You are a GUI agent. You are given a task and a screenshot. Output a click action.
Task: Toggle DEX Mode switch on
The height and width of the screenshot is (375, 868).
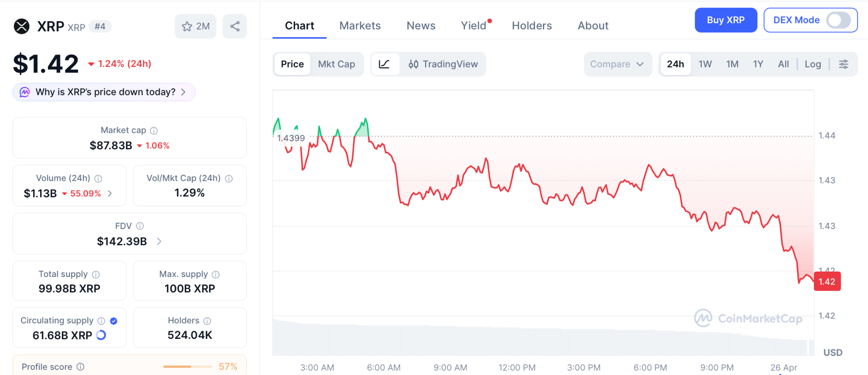838,20
